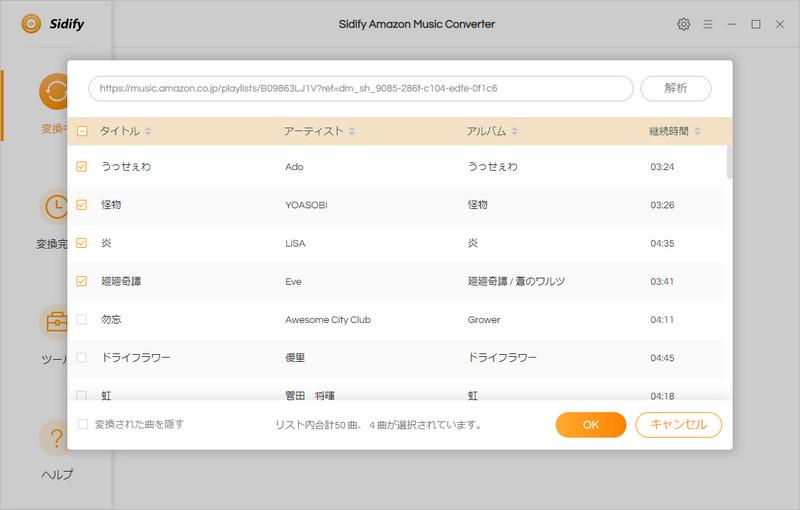Uncheck the 怪物 YOASOBI checkbox
The image size is (800, 510).
[x=82, y=205]
